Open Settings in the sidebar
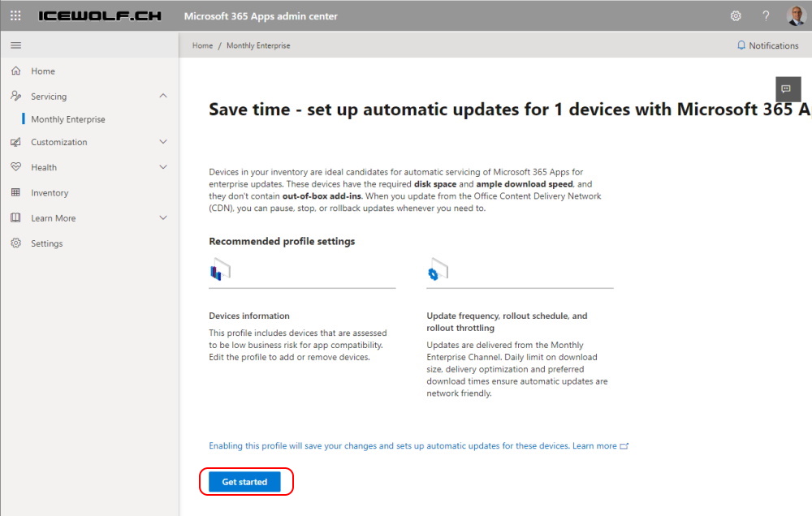The height and width of the screenshot is (516, 812). point(46,243)
